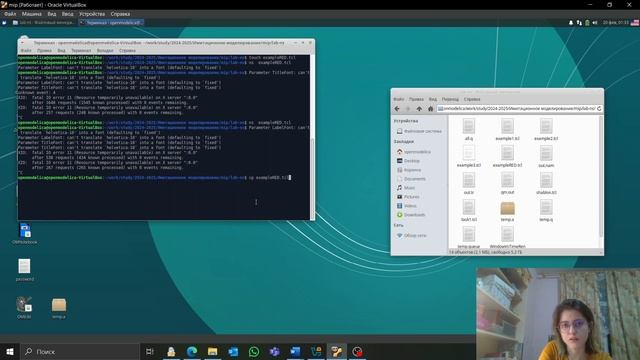The width and height of the screenshot is (640, 360).
Task: Go back in the file manager toolbar
Action: coord(397,109)
